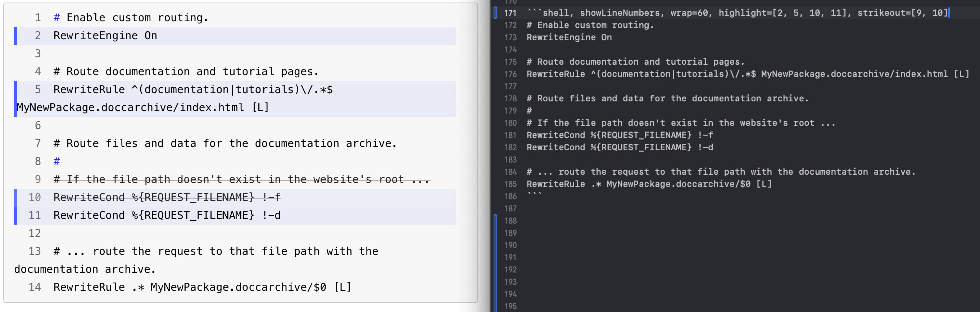Click "RewriteCond %{REQUEST_FILENAME} !-d" in the light preview
The width and height of the screenshot is (980, 312).
point(167,215)
